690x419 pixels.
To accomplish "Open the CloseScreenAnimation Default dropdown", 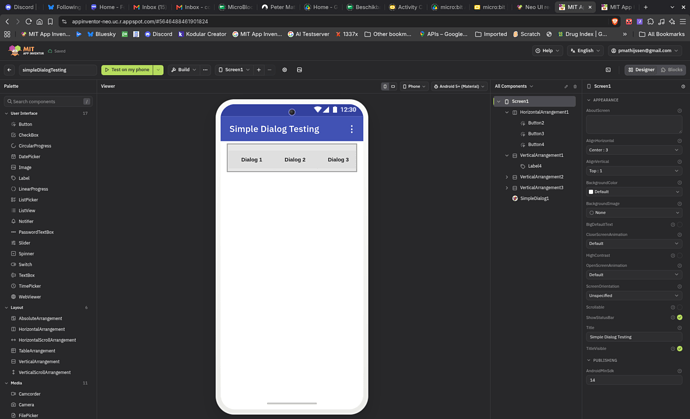I will 634,243.
